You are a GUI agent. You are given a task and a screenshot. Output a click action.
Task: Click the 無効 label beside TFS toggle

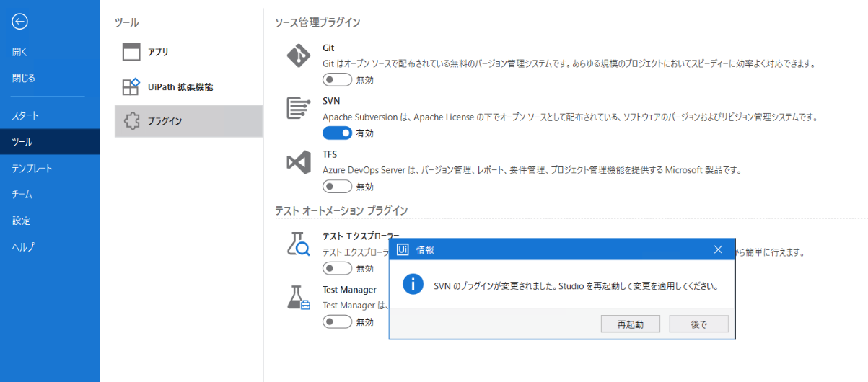tap(365, 187)
